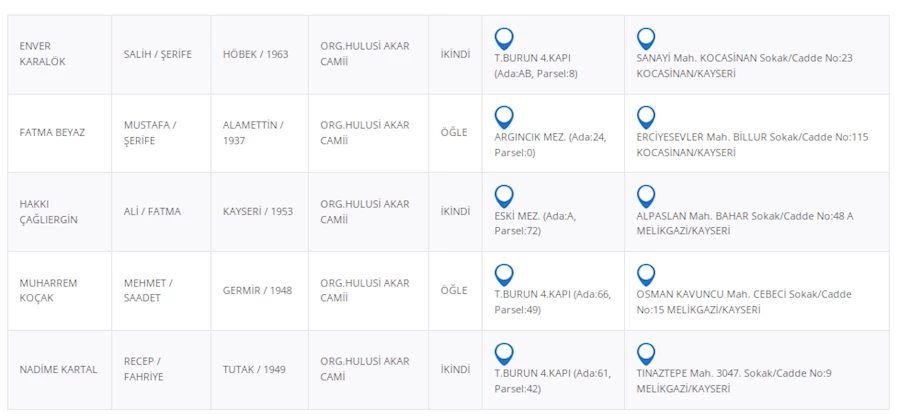Select HAKKI ÇAĞLIERGİN in the table
The height and width of the screenshot is (420, 898).
tap(48, 211)
